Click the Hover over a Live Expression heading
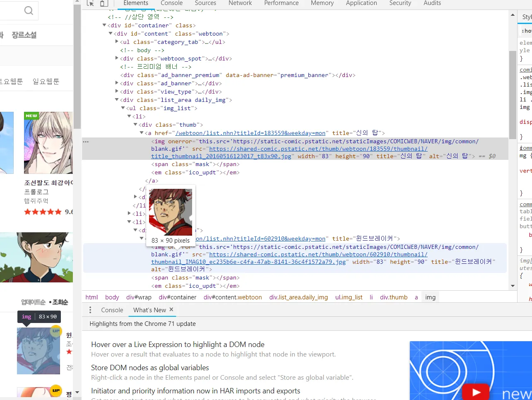Screen dimensions: 532x400 pos(178,345)
